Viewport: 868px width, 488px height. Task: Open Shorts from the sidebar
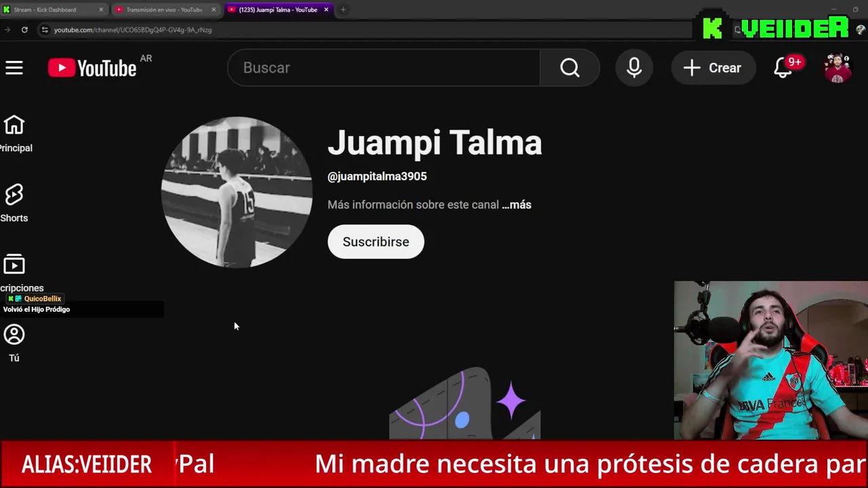click(14, 203)
